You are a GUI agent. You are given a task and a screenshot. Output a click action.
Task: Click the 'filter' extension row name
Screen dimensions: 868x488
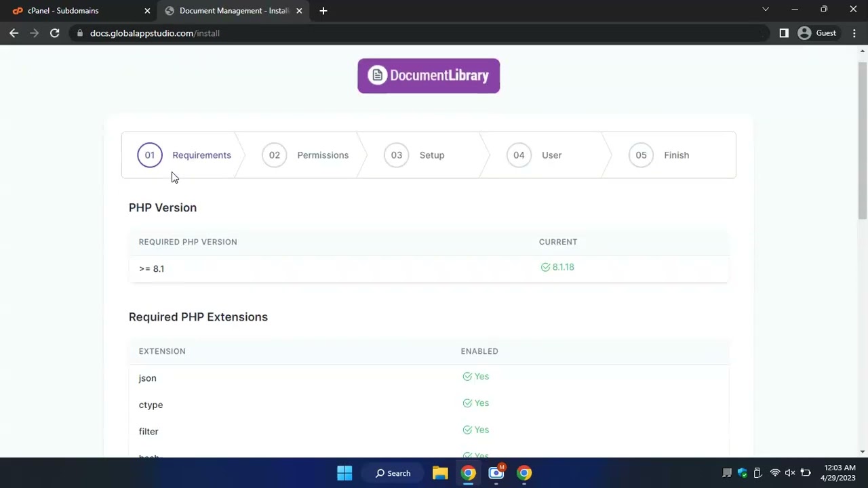(x=149, y=431)
